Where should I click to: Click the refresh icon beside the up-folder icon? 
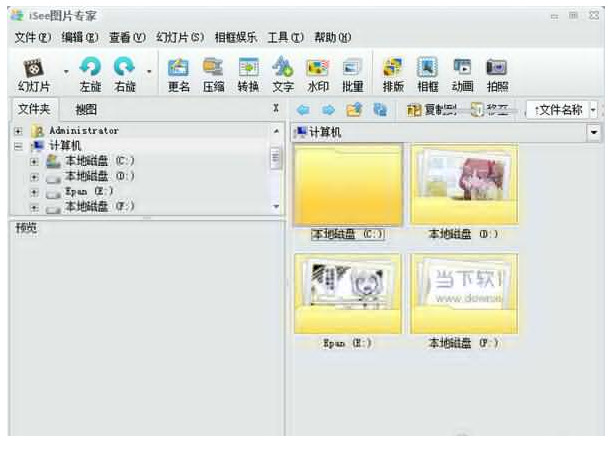click(x=380, y=110)
